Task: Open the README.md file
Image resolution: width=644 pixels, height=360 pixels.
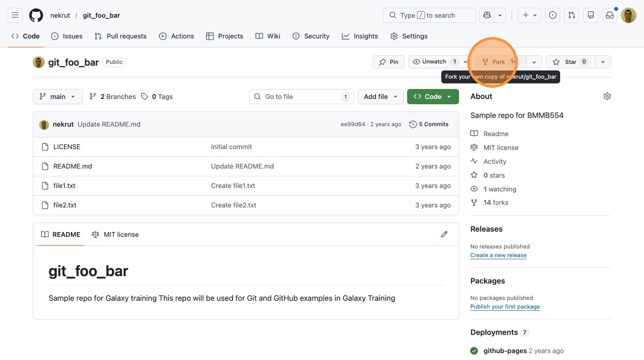Action: pos(73,166)
